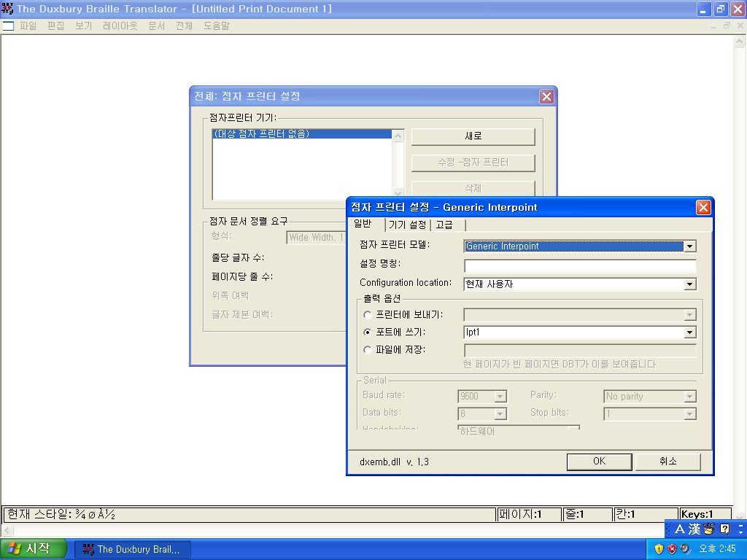Click the horizontal scrollbar left arrow
This screenshot has height=560, width=747.
click(x=7, y=530)
